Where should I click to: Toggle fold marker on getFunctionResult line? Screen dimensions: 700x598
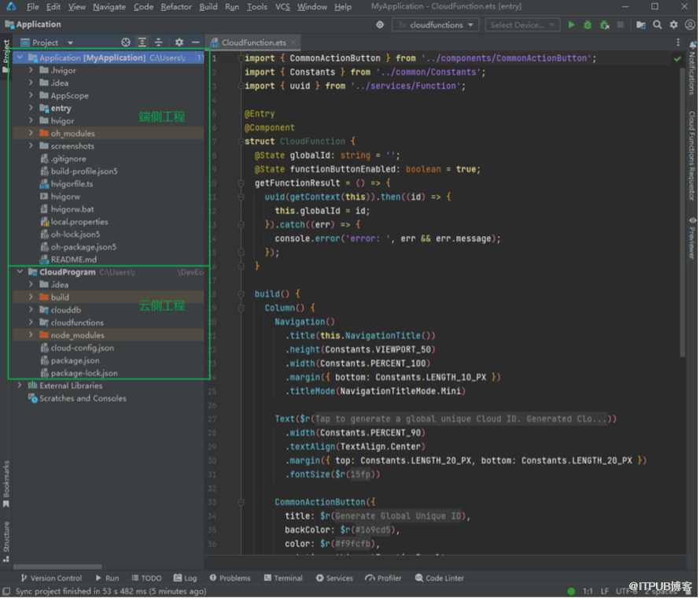click(x=241, y=183)
